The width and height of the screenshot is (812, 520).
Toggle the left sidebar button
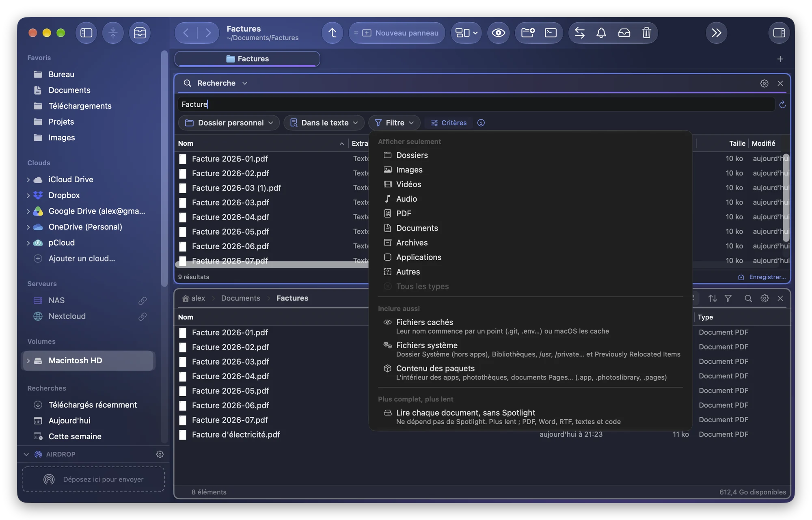86,33
